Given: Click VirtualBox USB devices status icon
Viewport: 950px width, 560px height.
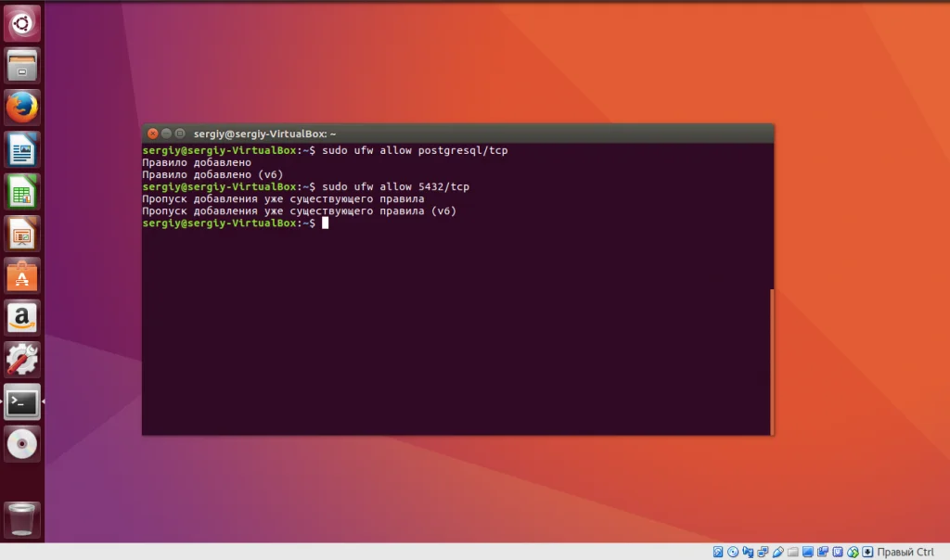Looking at the screenshot, I should point(778,552).
